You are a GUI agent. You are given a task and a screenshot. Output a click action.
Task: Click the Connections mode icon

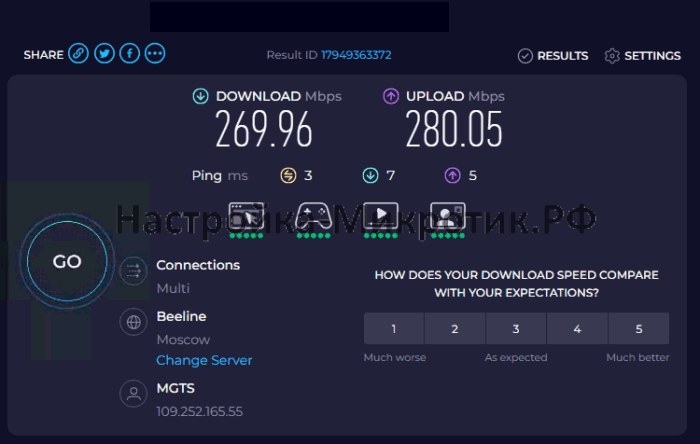click(133, 271)
